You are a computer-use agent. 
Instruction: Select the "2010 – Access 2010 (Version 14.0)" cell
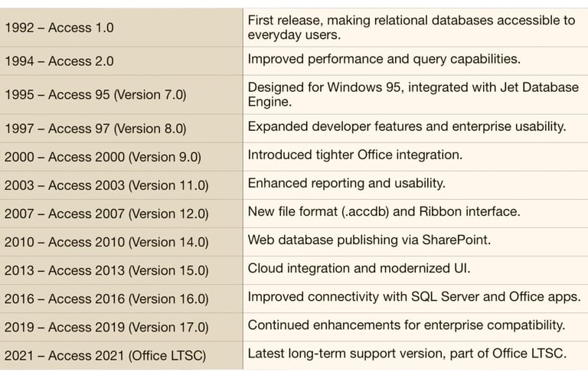106,242
